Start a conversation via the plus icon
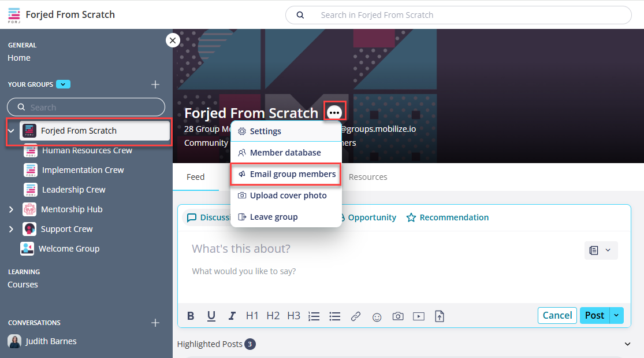The height and width of the screenshot is (358, 644). [155, 323]
